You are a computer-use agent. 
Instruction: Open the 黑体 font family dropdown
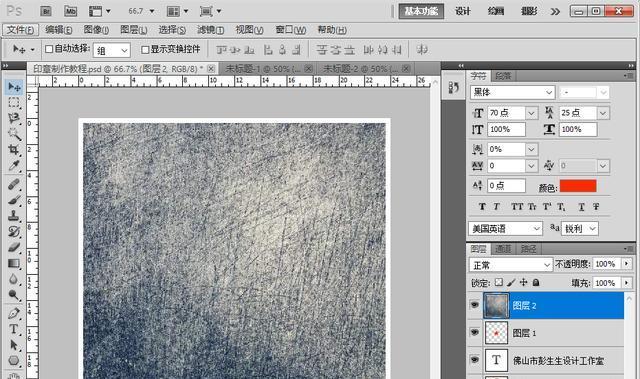(512, 92)
